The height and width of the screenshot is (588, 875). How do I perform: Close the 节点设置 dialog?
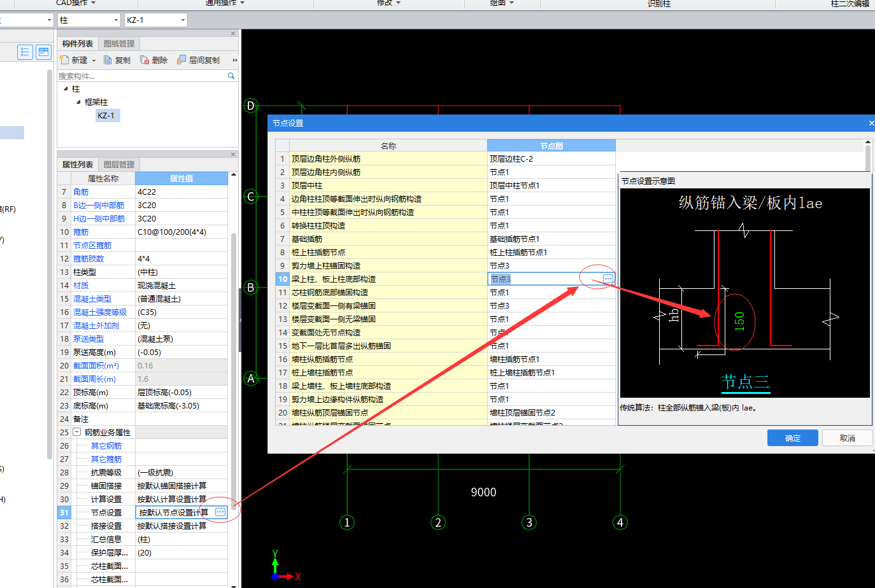click(871, 123)
